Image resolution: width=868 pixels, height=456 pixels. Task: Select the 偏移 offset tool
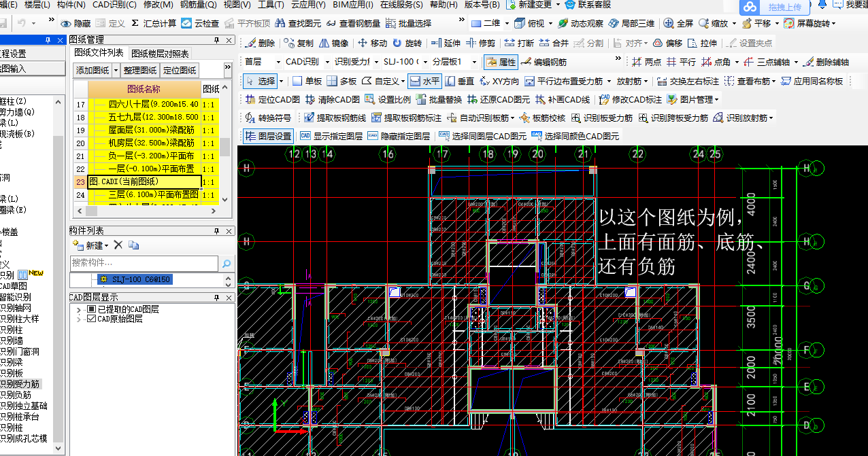click(667, 43)
